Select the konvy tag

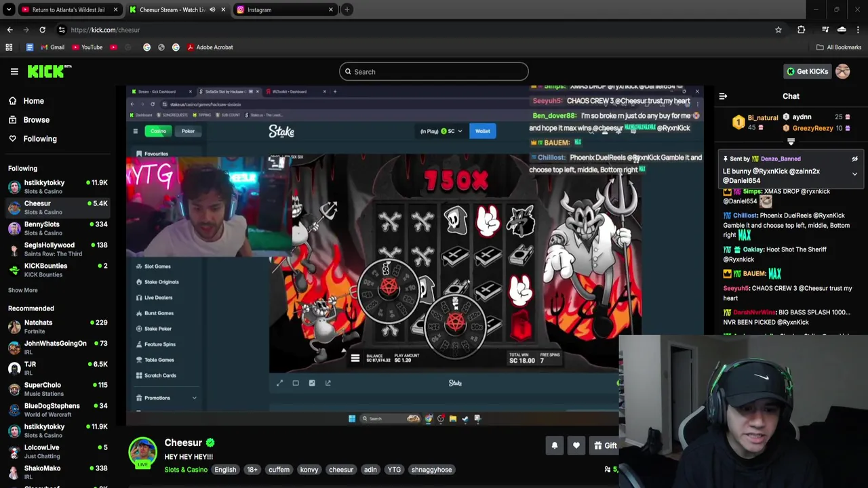coord(309,470)
